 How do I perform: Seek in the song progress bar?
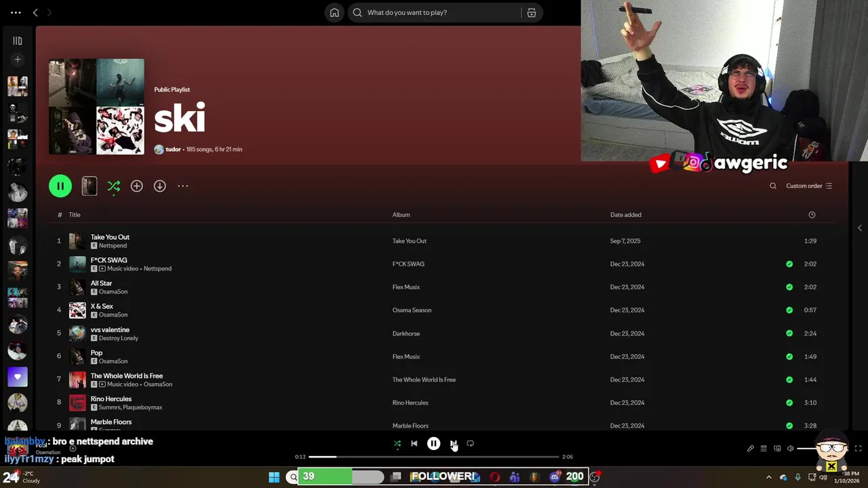coord(433,457)
